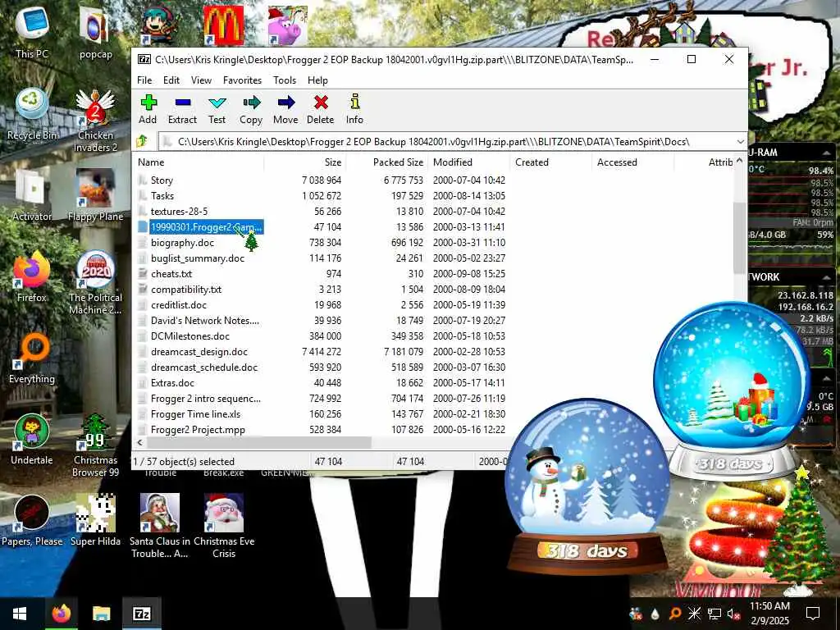Go up one folder level icon

[143, 141]
